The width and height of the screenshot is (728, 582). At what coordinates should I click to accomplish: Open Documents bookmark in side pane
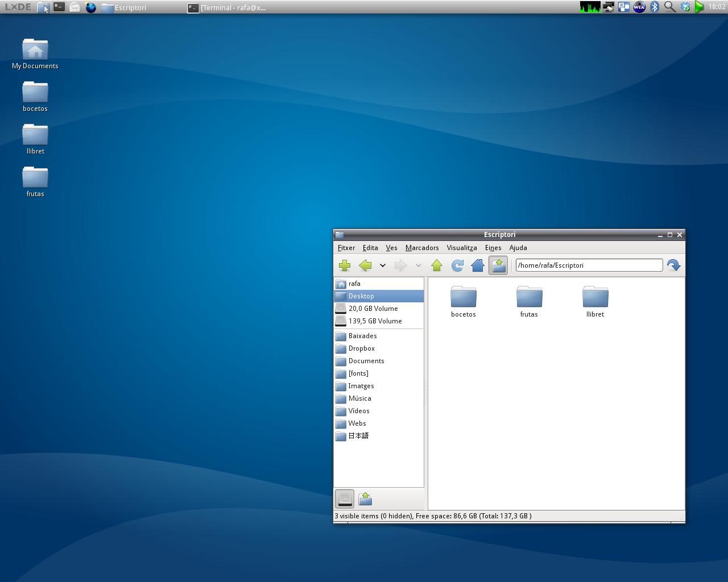click(x=379, y=361)
